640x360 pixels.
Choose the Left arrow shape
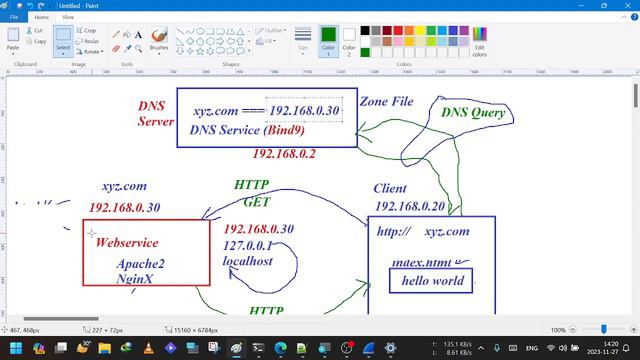(231, 41)
